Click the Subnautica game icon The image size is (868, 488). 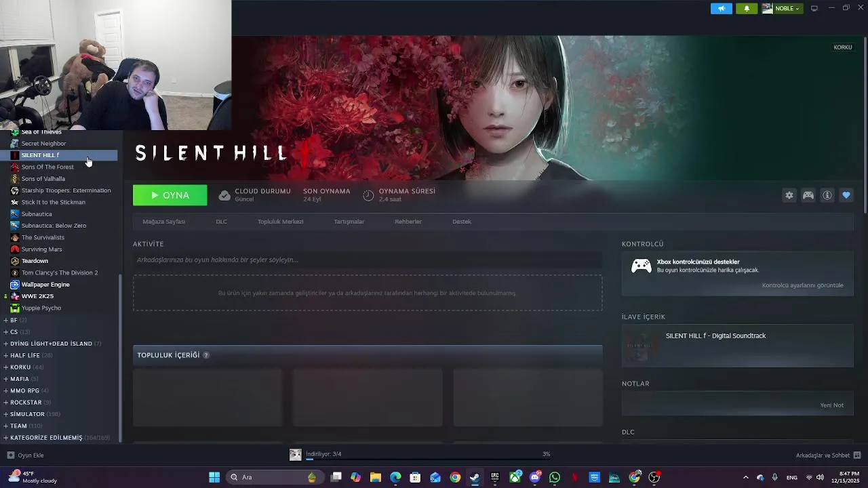tap(15, 214)
